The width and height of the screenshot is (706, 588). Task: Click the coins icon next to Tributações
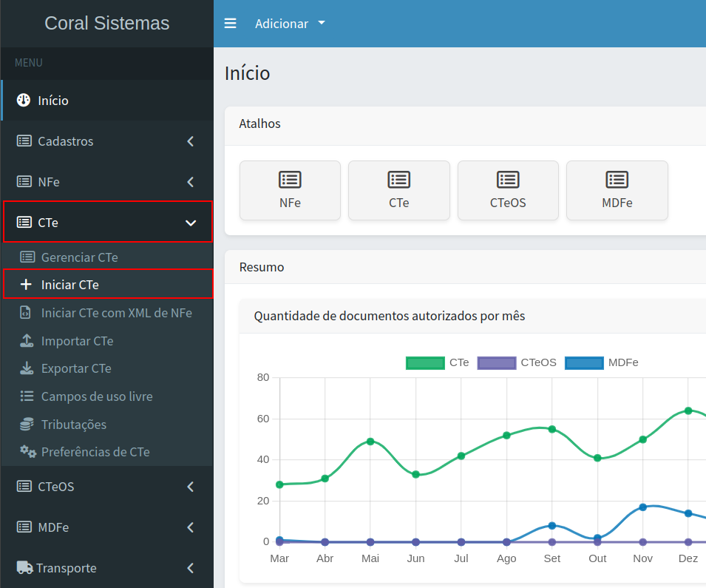27,425
